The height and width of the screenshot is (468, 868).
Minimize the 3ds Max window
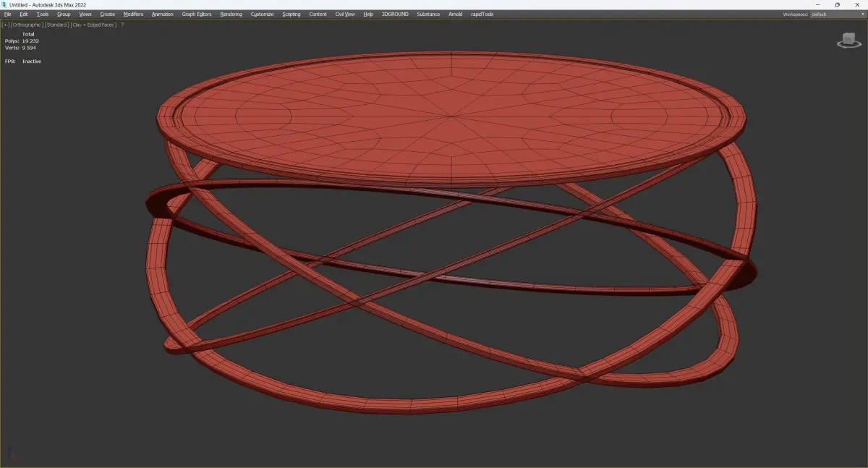(818, 4)
